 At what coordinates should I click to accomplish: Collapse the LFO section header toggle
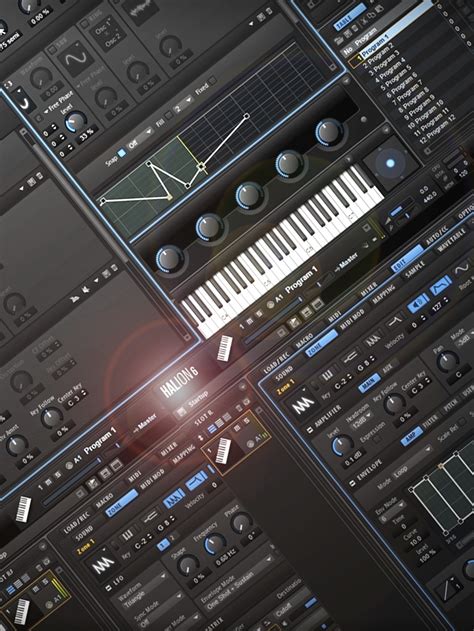109,590
